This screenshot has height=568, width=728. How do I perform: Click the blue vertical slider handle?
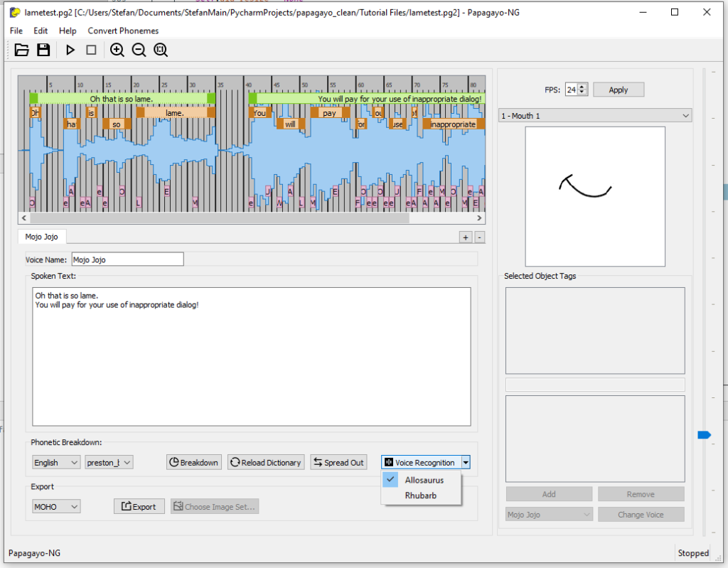(704, 435)
